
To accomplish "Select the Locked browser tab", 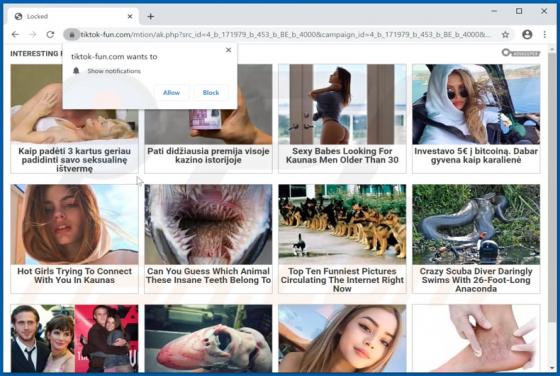I will (74, 16).
